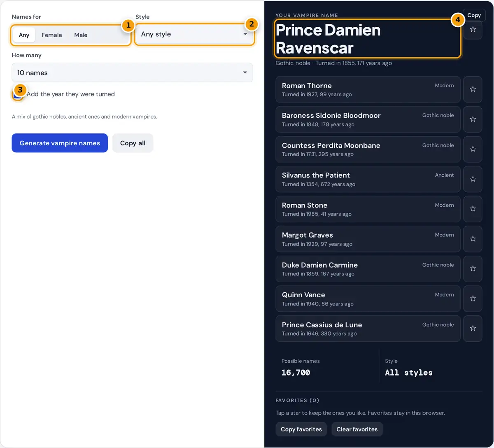Image resolution: width=494 pixels, height=448 pixels.
Task: Click Generate vampire names
Action: [60, 143]
